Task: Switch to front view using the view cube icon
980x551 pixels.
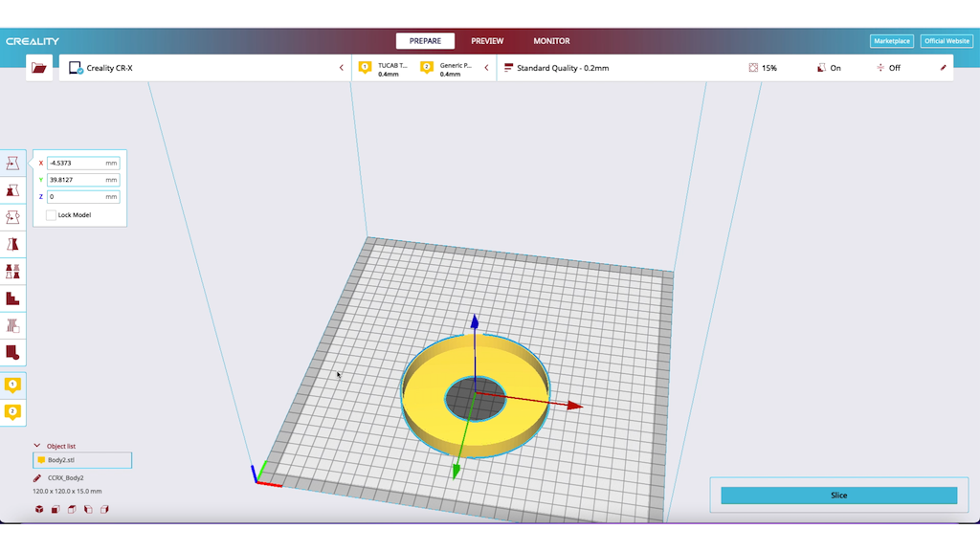Action: 54,510
